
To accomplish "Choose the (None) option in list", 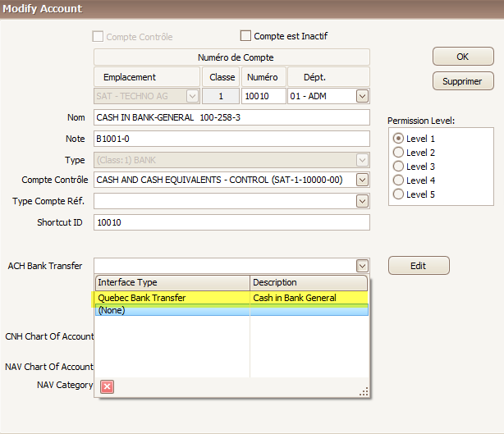I will [x=231, y=310].
